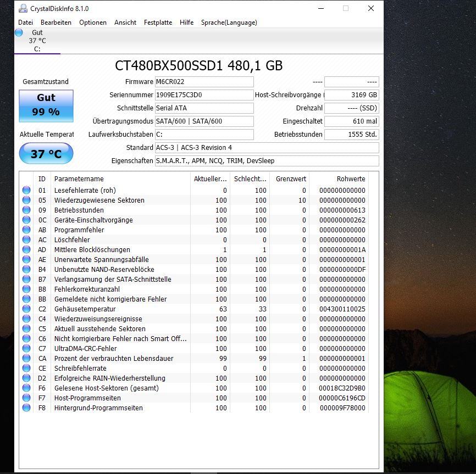Viewport: 476px width, 474px height.
Task: Click status orb for Betriebsstunden row 09
Action: pos(26,210)
